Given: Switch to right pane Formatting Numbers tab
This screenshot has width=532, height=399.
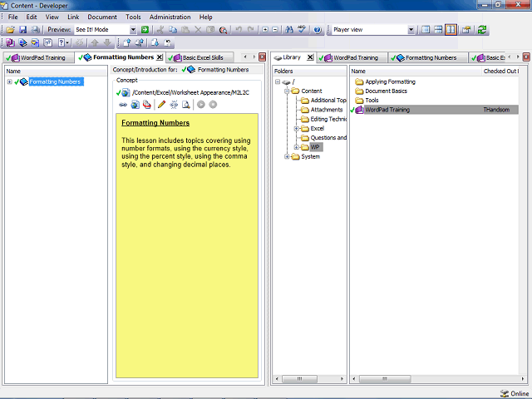Looking at the screenshot, I should 426,57.
